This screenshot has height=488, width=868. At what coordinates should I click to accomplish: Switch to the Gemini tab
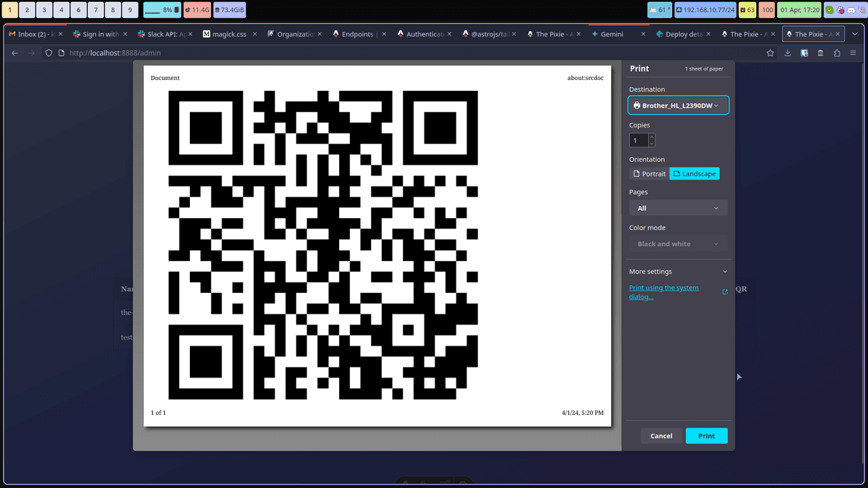[x=612, y=34]
